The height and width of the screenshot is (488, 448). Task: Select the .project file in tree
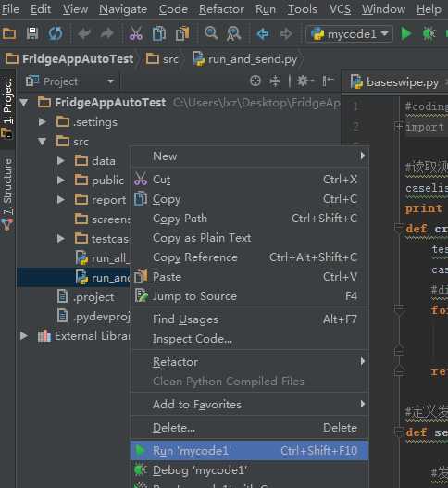point(86,297)
